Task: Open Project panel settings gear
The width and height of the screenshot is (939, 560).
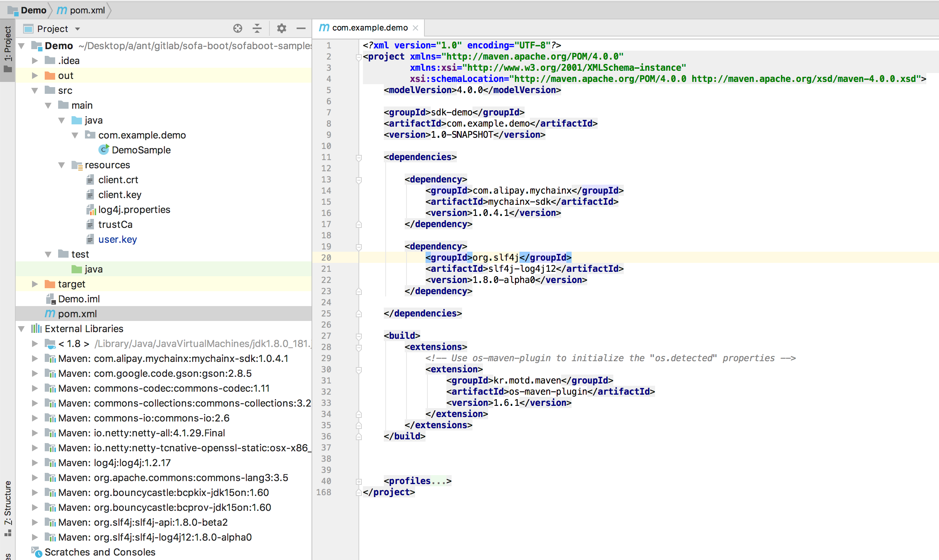Action: point(281,28)
